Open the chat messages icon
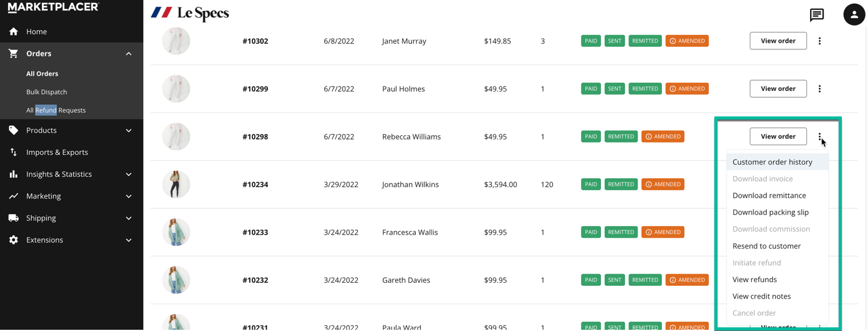This screenshot has width=868, height=331. (x=817, y=15)
